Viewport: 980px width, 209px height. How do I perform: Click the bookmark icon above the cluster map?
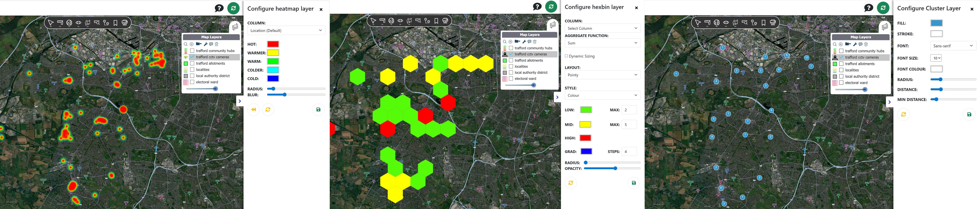coord(763,23)
